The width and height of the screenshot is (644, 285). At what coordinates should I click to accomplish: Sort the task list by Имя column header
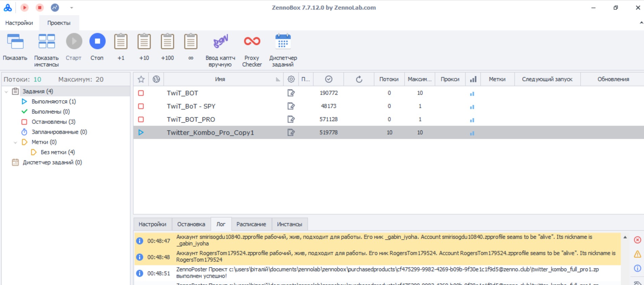[220, 79]
